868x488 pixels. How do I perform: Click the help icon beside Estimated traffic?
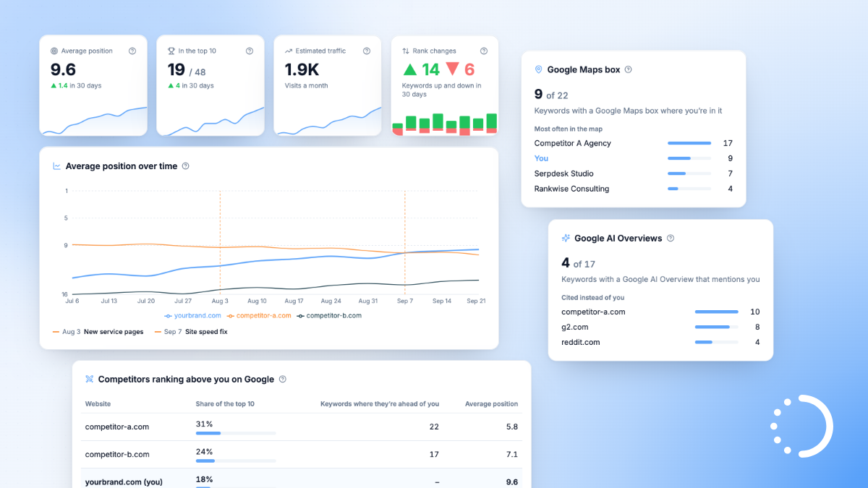pyautogui.click(x=367, y=51)
